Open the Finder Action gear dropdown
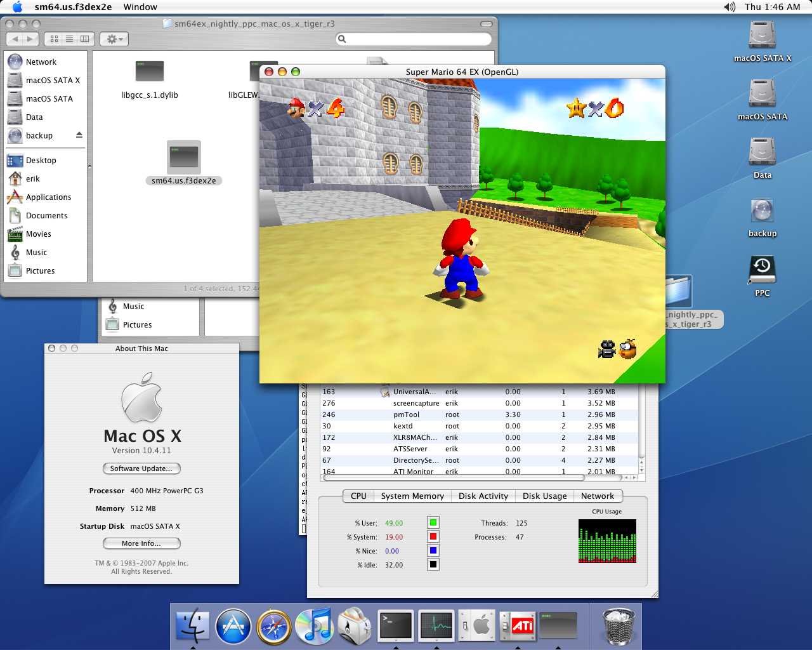This screenshot has height=650, width=812. [x=114, y=39]
